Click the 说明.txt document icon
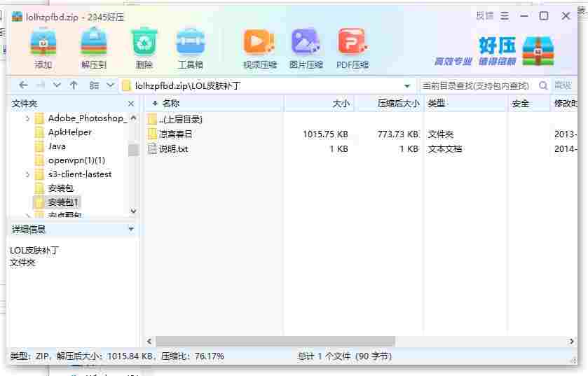Viewport: 588px width, 376px height. coord(152,149)
